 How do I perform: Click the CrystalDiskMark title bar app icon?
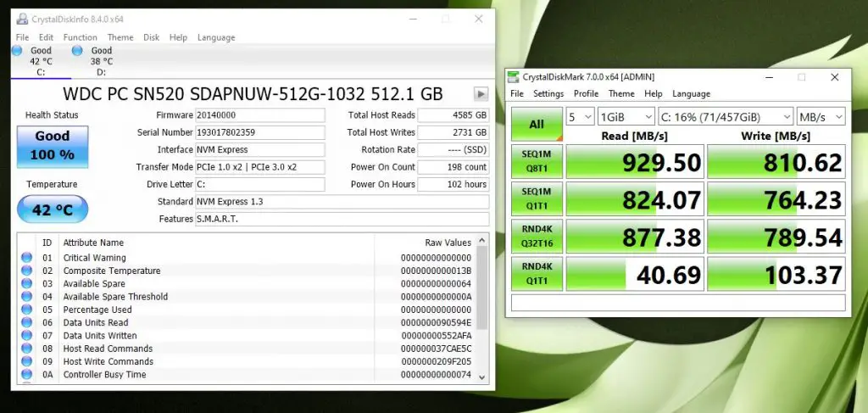[515, 77]
